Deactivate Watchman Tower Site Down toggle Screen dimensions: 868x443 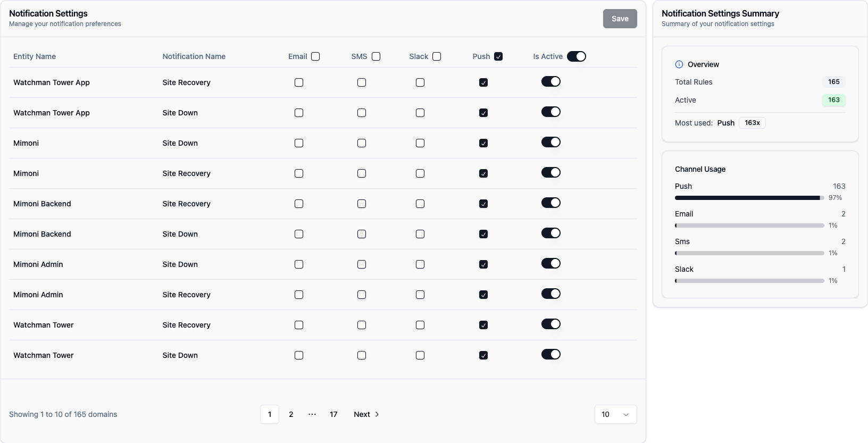[551, 354]
